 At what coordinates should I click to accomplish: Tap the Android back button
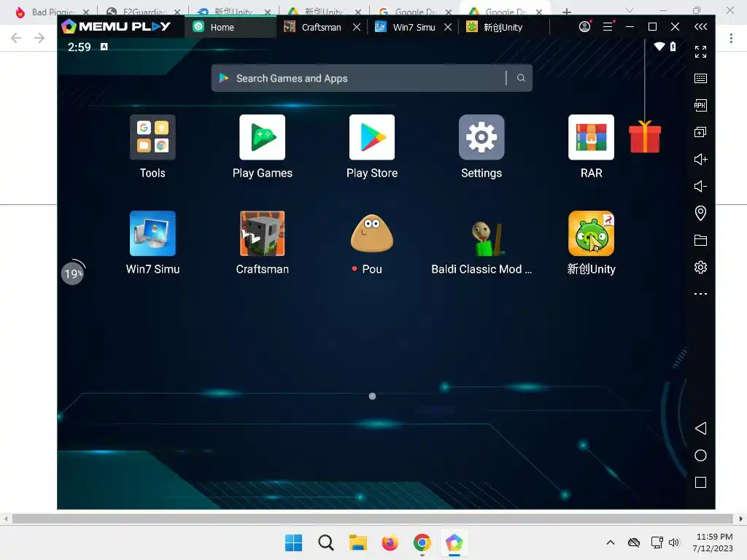coord(700,428)
